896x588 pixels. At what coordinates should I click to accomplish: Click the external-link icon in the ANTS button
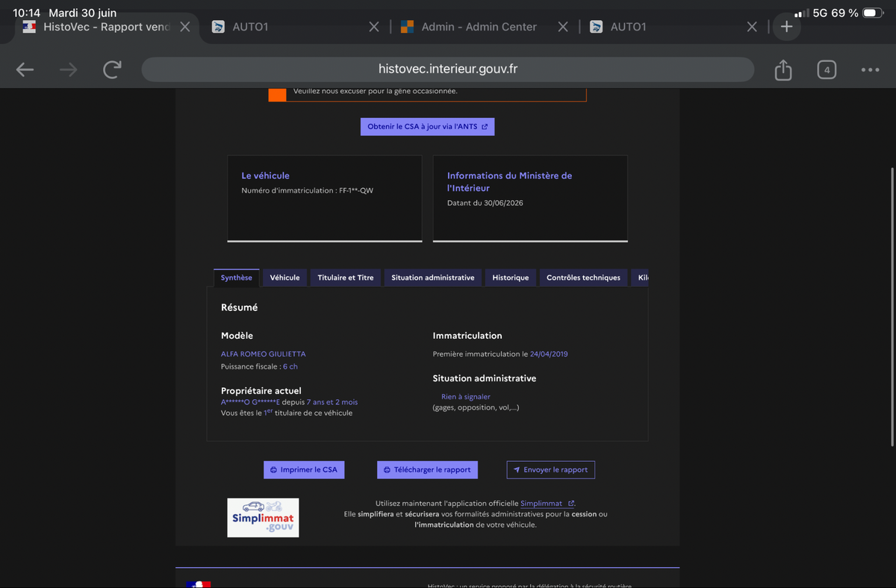click(x=485, y=127)
